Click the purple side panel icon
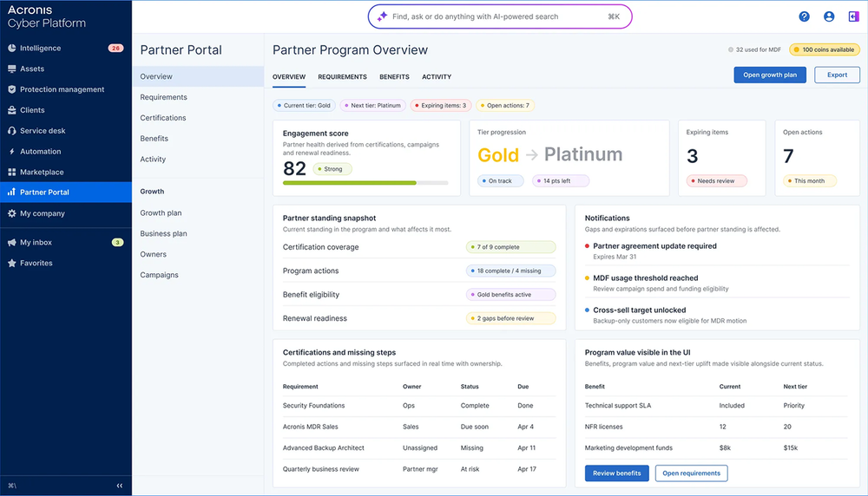 coord(853,16)
